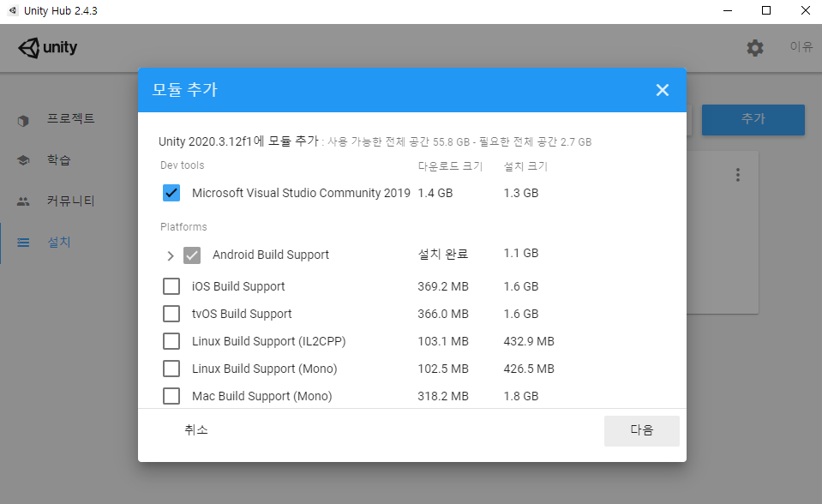Close the 모듈 추가 dialog with X
This screenshot has height=504, width=822.
coord(662,90)
